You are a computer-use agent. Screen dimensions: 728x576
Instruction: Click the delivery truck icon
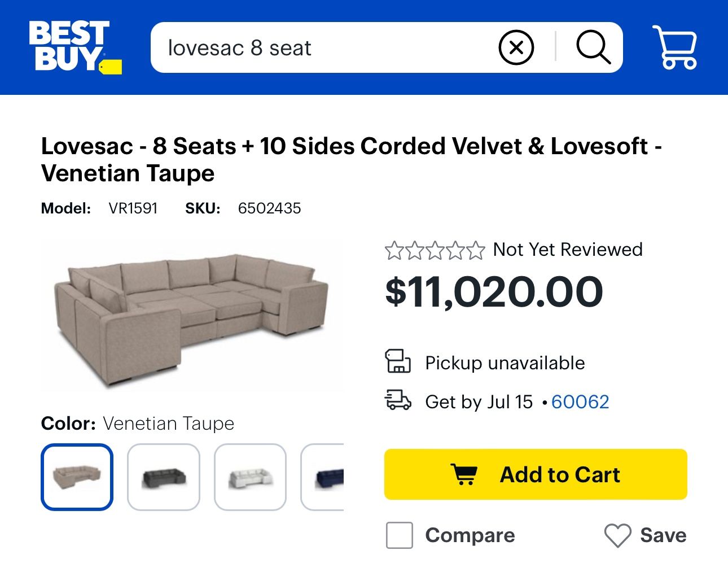coord(399,402)
